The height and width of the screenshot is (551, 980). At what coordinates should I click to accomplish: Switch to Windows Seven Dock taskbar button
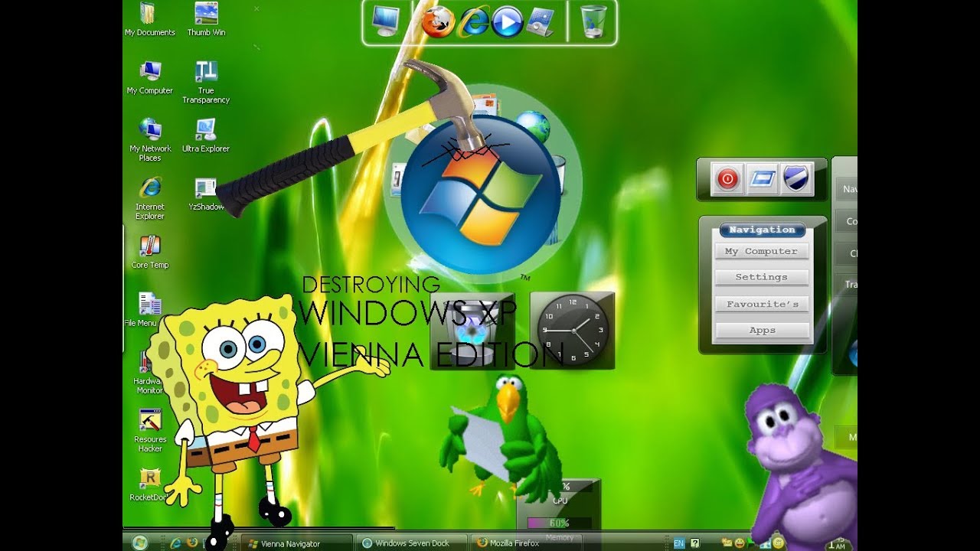(412, 543)
